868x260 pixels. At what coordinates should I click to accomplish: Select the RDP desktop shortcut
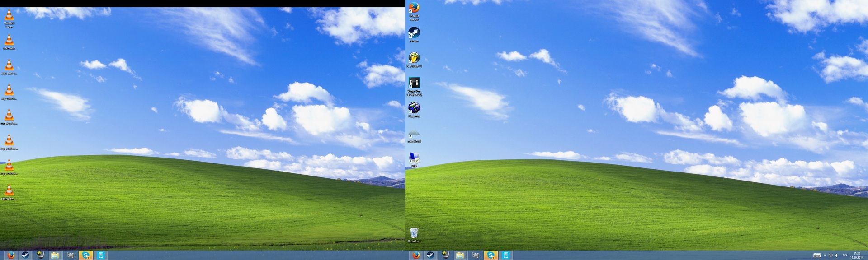[414, 159]
